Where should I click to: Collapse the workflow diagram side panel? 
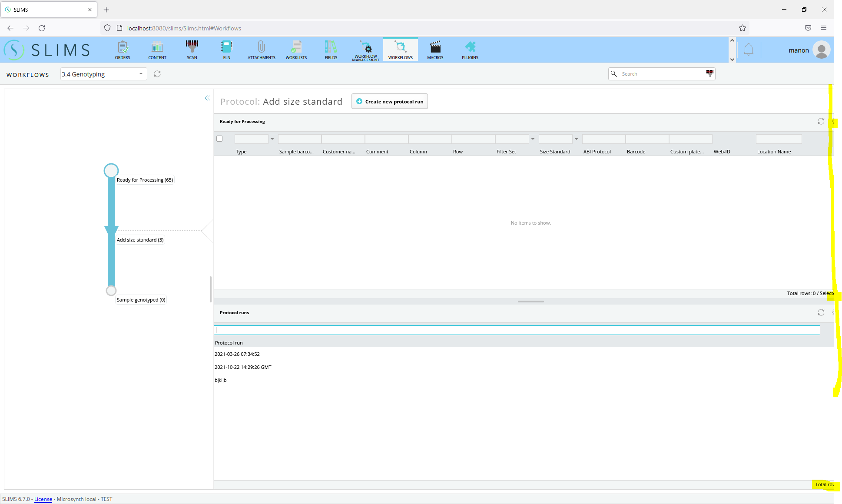pos(207,98)
